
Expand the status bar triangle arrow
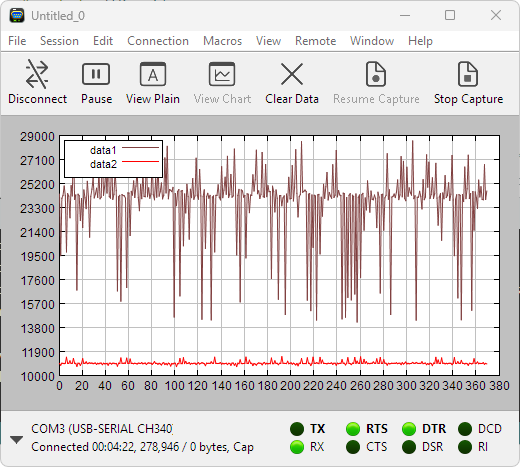[x=16, y=440]
